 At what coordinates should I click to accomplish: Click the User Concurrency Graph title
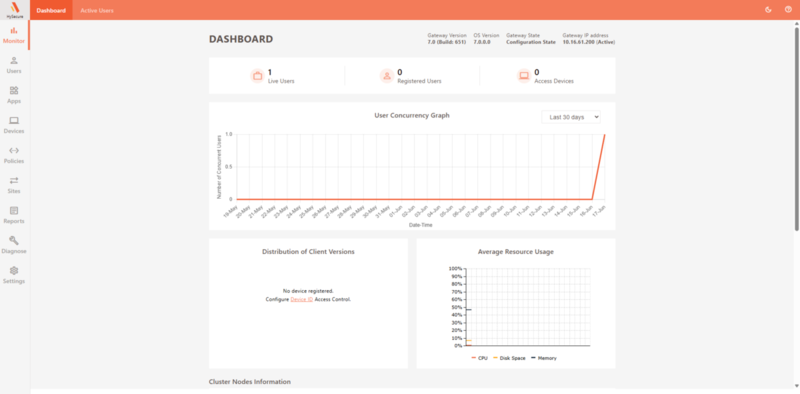point(412,115)
